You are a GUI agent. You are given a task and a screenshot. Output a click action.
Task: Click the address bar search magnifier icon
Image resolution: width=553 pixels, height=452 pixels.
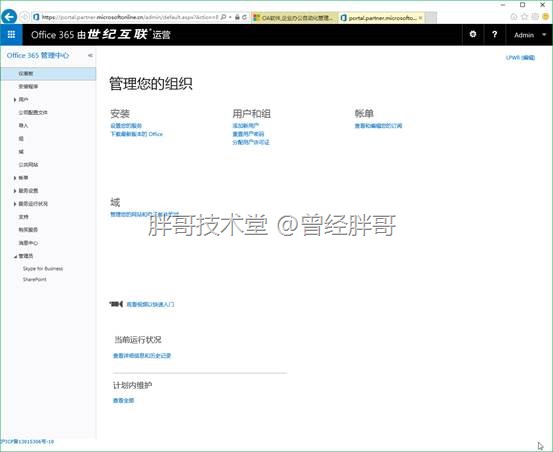pos(224,17)
